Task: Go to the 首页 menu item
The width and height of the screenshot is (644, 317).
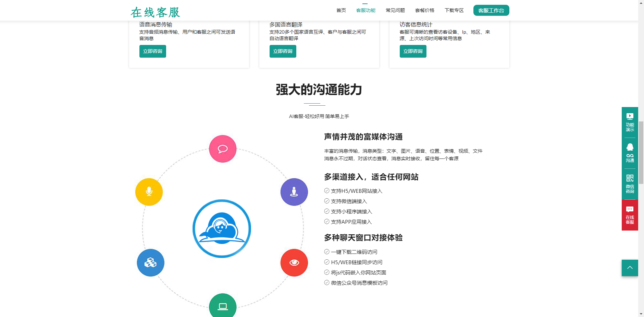Action: pos(341,10)
